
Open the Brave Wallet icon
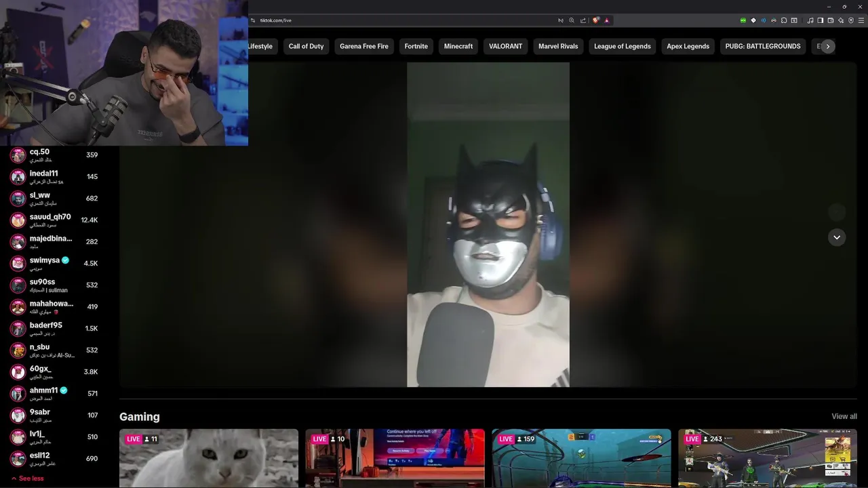(x=831, y=20)
